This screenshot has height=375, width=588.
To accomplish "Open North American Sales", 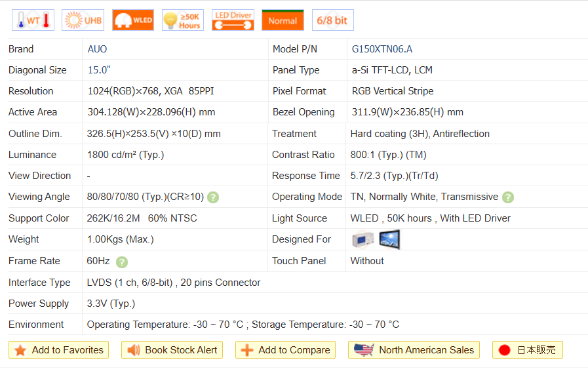I will click(x=414, y=350).
